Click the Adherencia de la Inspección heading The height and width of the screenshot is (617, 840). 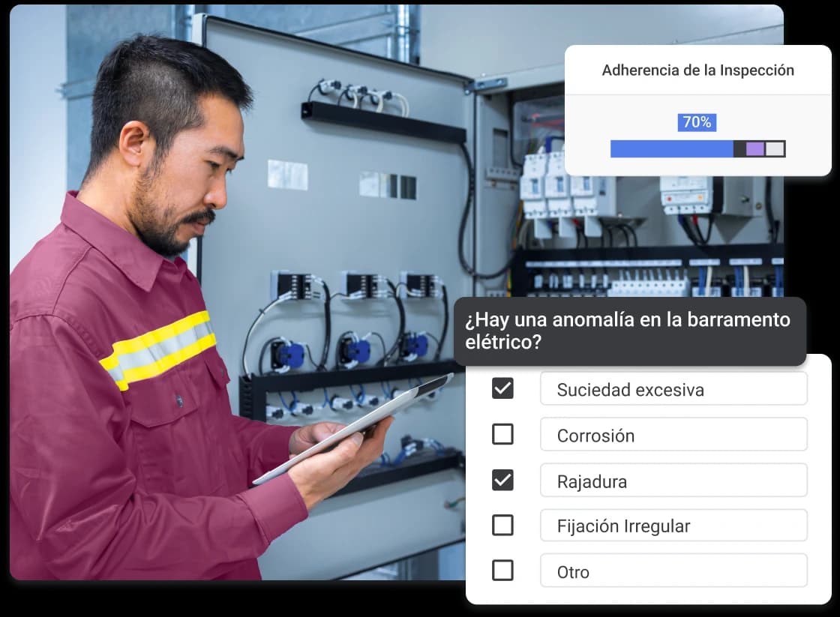click(697, 70)
